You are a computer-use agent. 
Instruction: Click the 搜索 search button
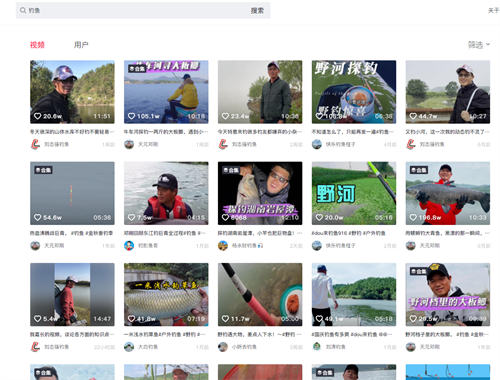click(x=257, y=11)
